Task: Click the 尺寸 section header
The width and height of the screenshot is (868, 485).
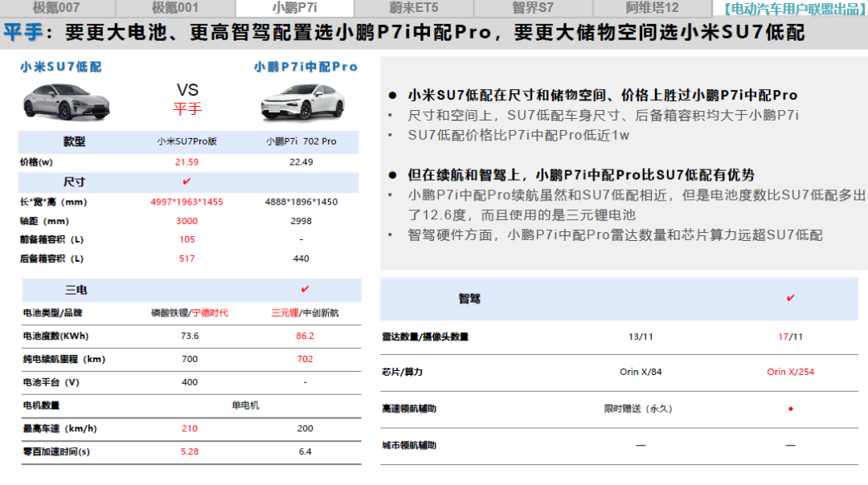Action: click(74, 182)
